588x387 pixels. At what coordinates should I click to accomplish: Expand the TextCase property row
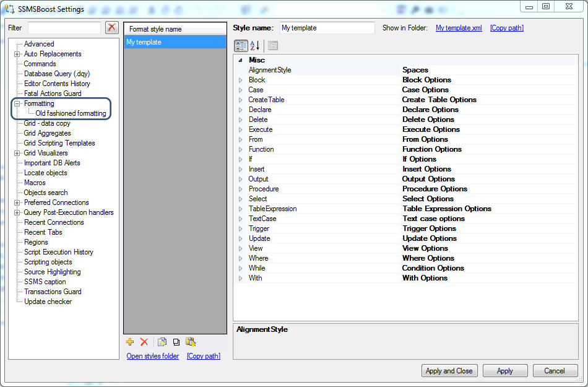click(240, 219)
